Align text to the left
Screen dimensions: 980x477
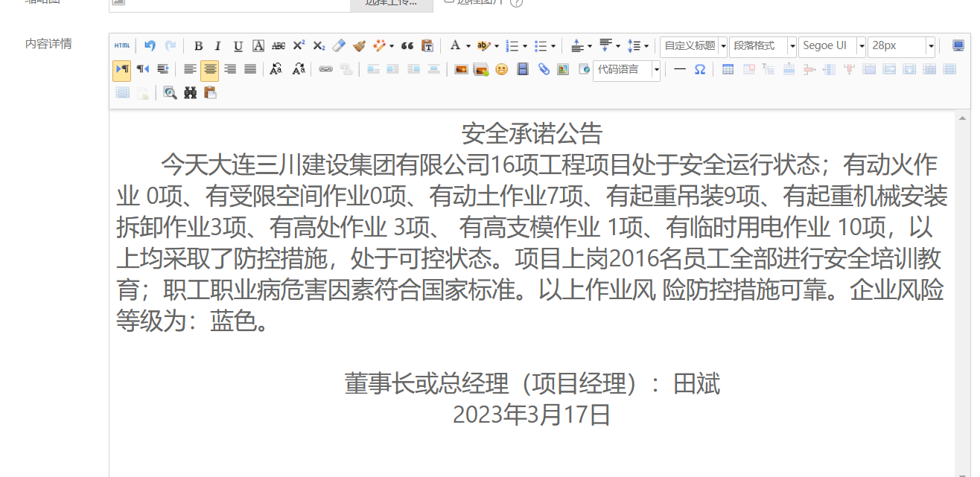pos(191,69)
